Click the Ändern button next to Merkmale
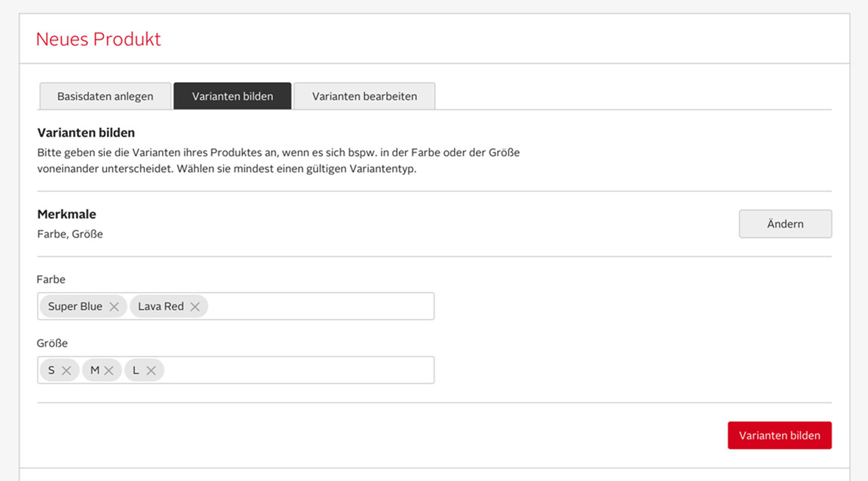The width and height of the screenshot is (868, 481). pyautogui.click(x=785, y=224)
